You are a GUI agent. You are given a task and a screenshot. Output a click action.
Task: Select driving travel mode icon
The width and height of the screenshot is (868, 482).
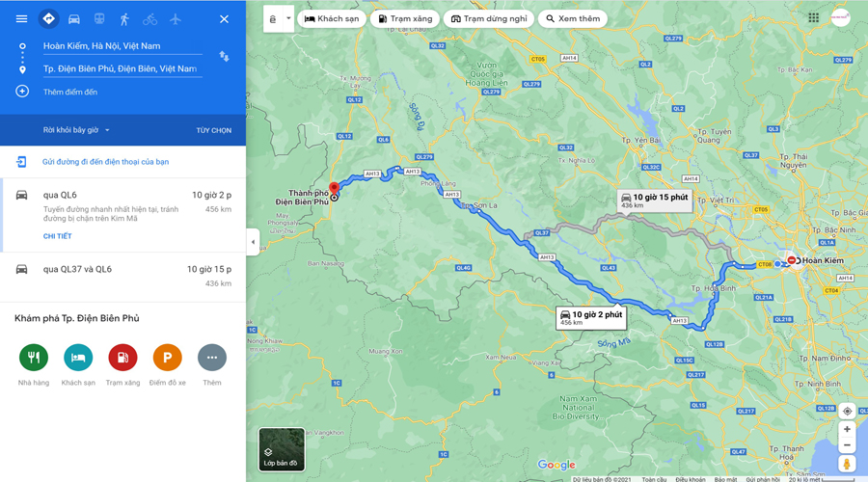coord(73,19)
